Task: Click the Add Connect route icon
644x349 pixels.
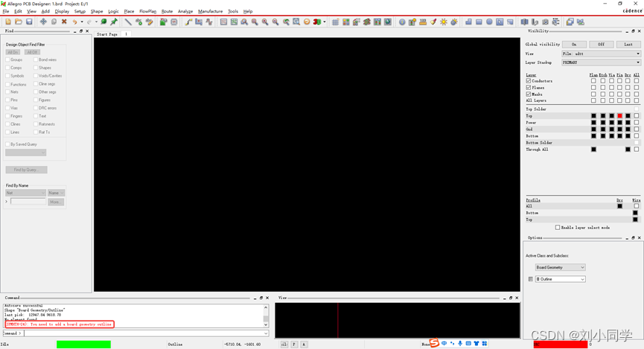Action: tap(188, 22)
